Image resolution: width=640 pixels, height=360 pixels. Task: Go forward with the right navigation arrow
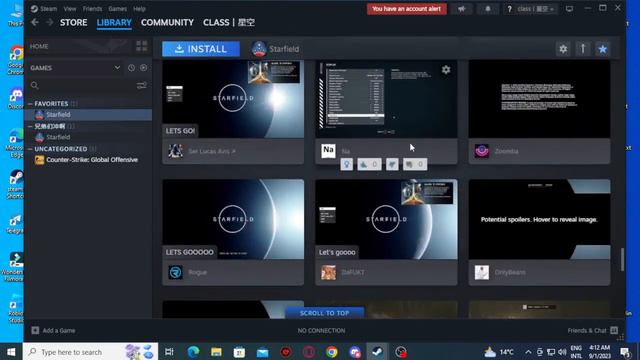pos(49,22)
